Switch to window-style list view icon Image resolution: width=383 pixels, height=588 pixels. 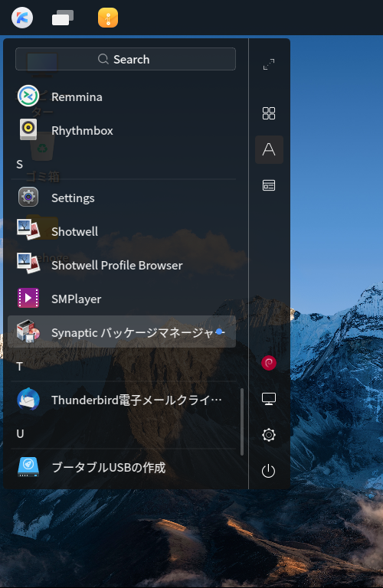[x=269, y=185]
